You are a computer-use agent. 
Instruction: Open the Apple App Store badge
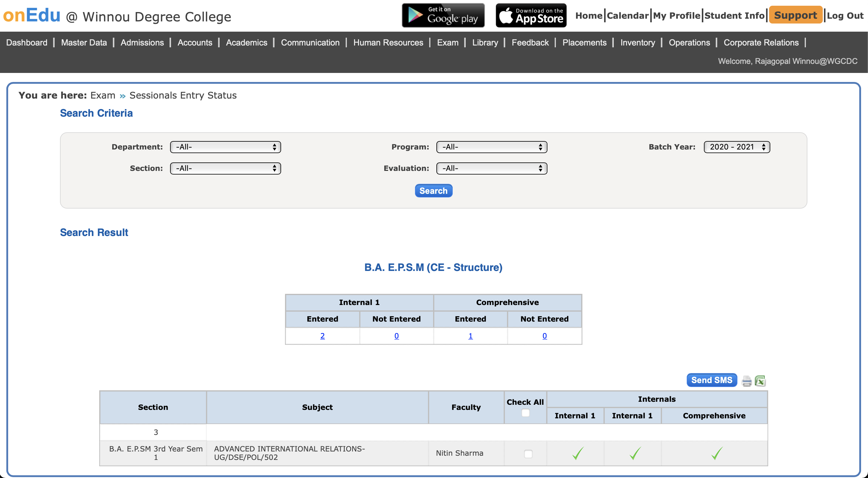tap(531, 15)
